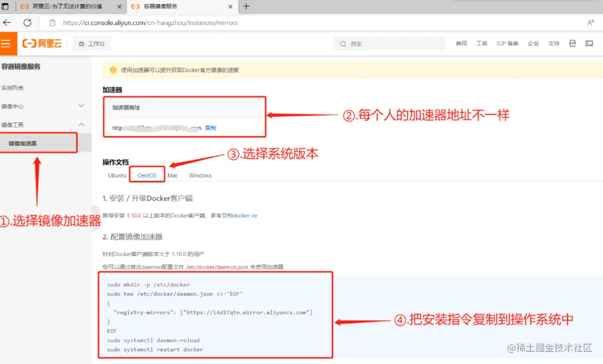Click the registry-mirrors line in code block
603x364 pixels.
pos(213,313)
